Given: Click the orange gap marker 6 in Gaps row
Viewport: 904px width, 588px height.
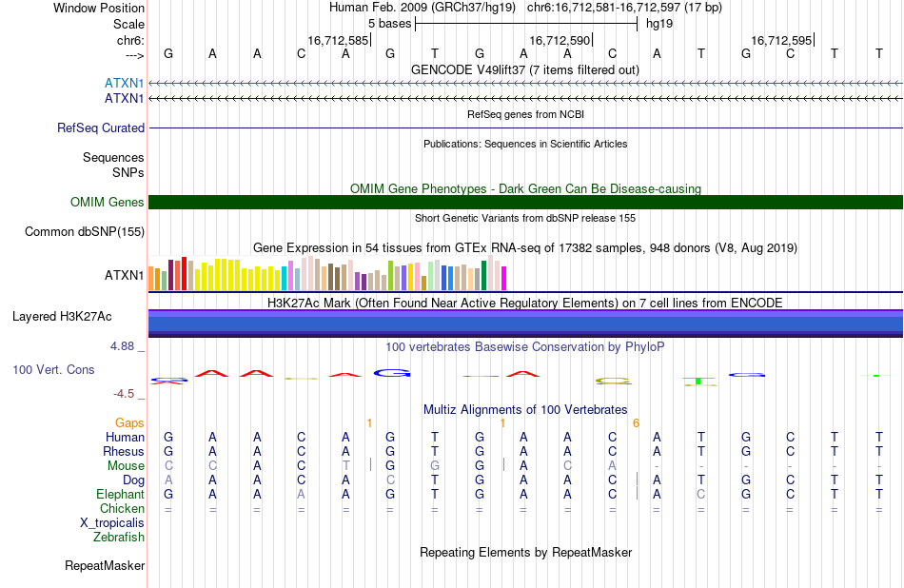Looking at the screenshot, I should click(x=636, y=423).
